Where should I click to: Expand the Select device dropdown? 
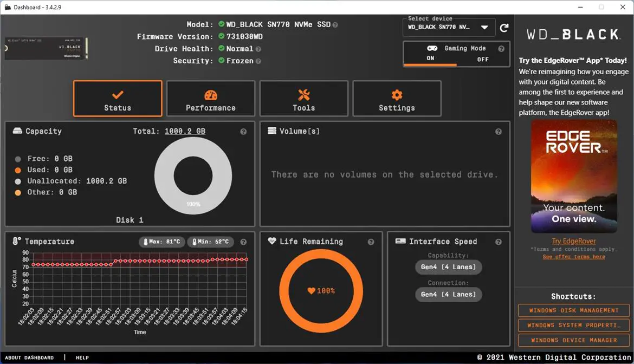449,27
